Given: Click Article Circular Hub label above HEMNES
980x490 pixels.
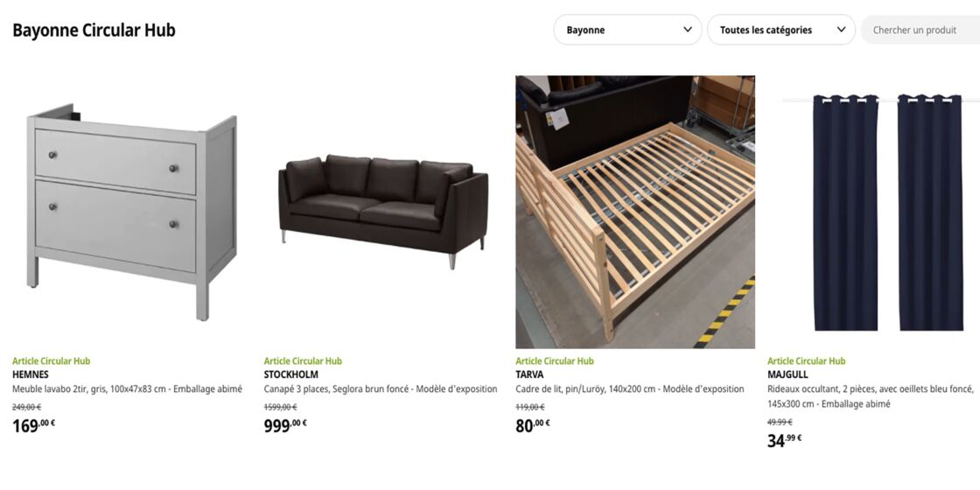Looking at the screenshot, I should point(52,360).
